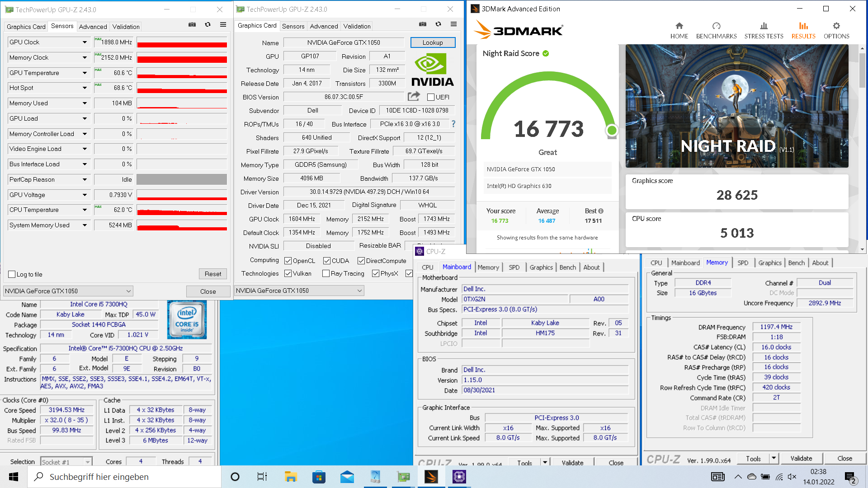Click the green verified checkmark next to Night Raid Score
Image resolution: width=868 pixels, height=488 pixels.
546,53
